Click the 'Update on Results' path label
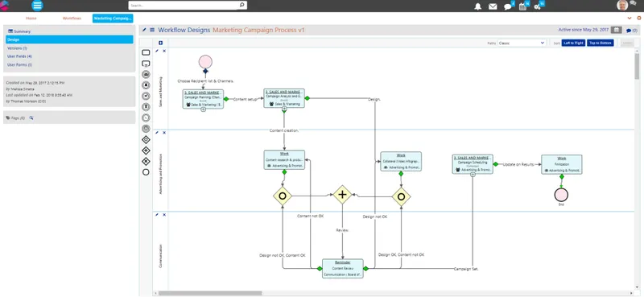Viewport: 644px width, 297px height. click(x=518, y=164)
